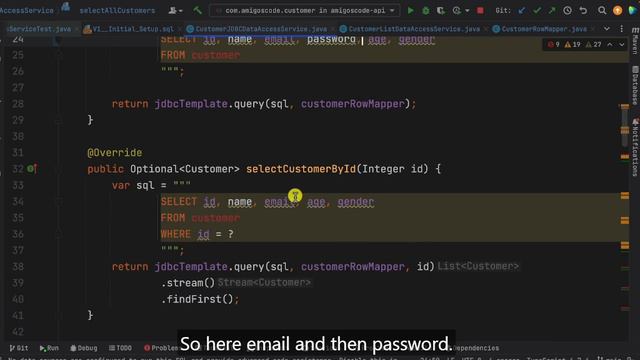
Task: Go to next highlighted problem arrow
Action: point(622,44)
